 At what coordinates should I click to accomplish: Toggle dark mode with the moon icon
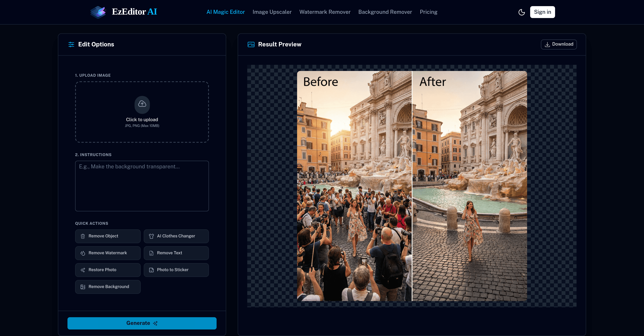pos(522,12)
